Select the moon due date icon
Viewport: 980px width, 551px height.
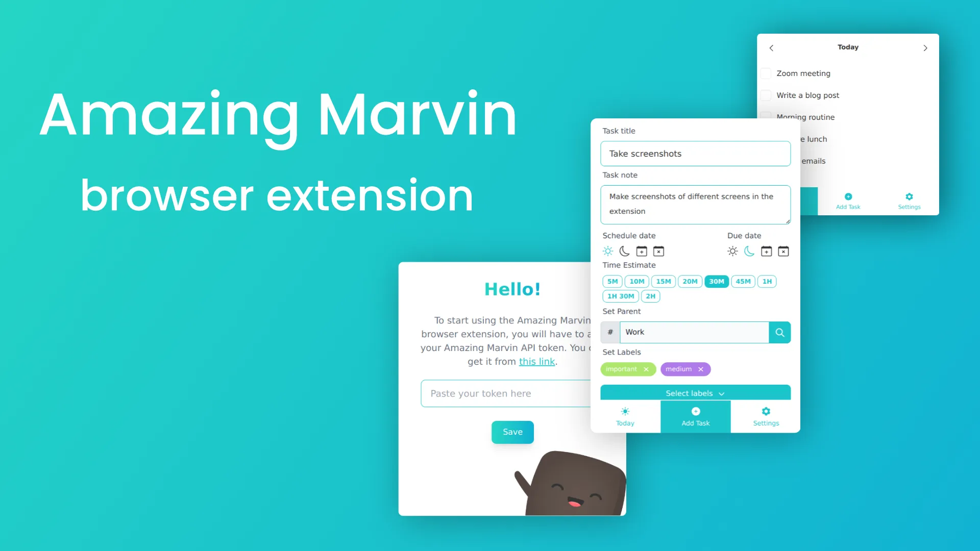coord(749,251)
